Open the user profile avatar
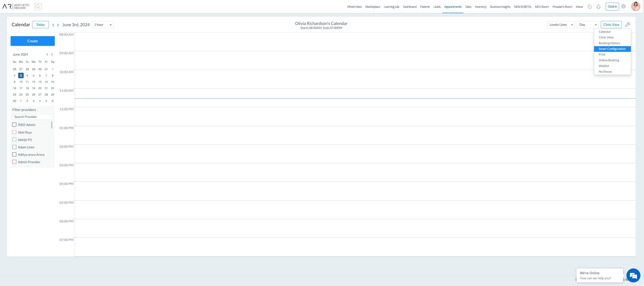This screenshot has width=644, height=286. click(x=636, y=7)
